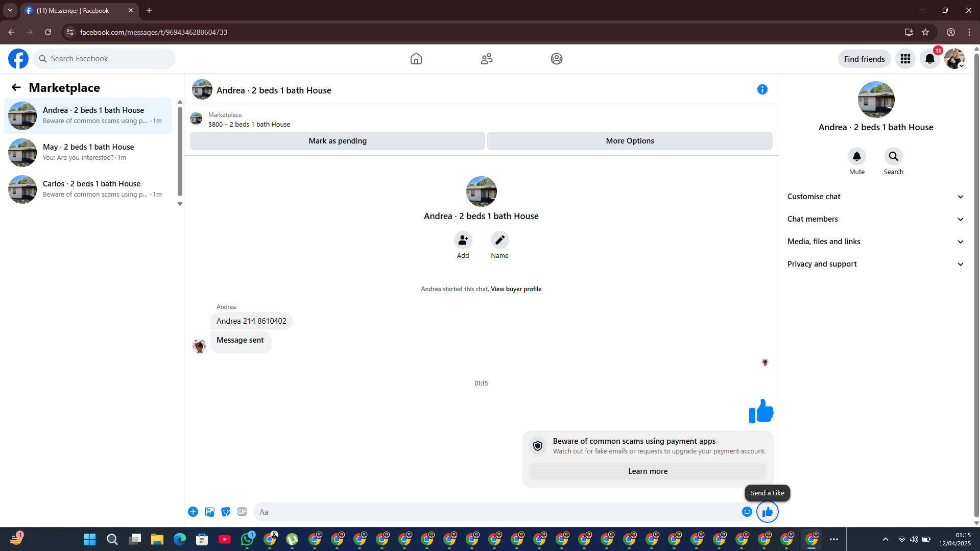This screenshot has height=551, width=980.
Task: Open the Chrome profile icon
Action: click(951, 32)
